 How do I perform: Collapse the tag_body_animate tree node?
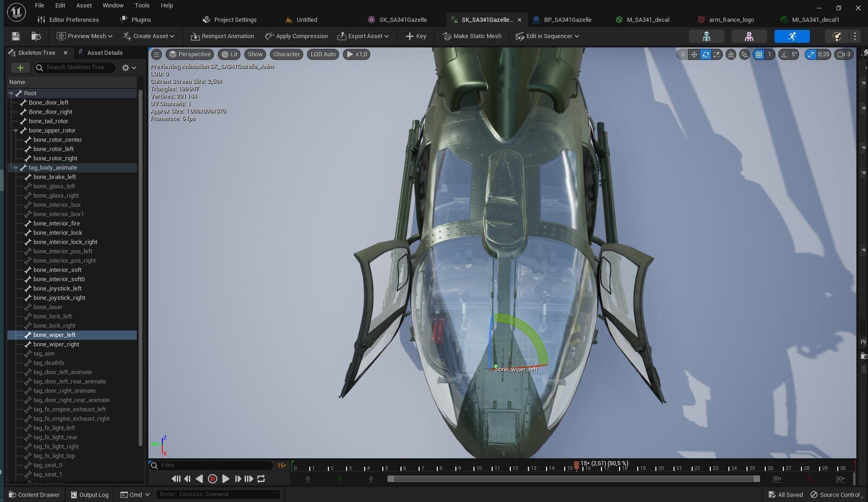pyautogui.click(x=15, y=168)
